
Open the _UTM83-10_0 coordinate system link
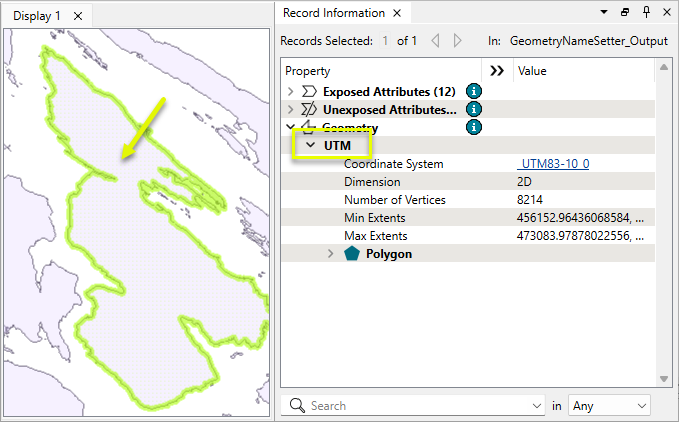(553, 164)
